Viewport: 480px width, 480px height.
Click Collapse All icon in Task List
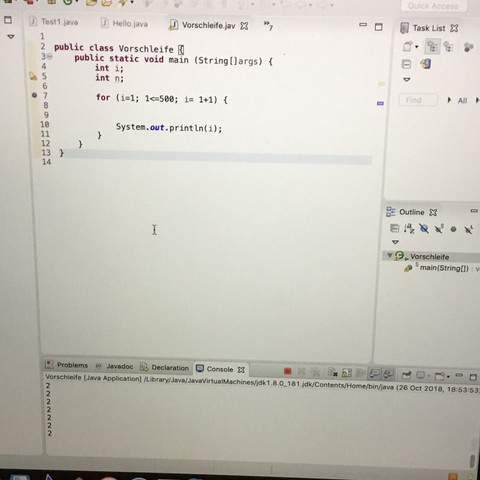click(406, 64)
